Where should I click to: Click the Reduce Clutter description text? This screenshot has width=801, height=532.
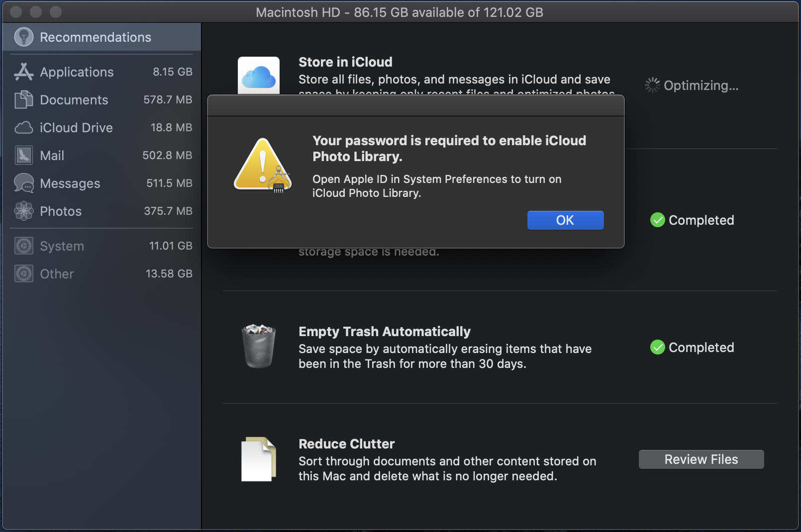click(447, 469)
